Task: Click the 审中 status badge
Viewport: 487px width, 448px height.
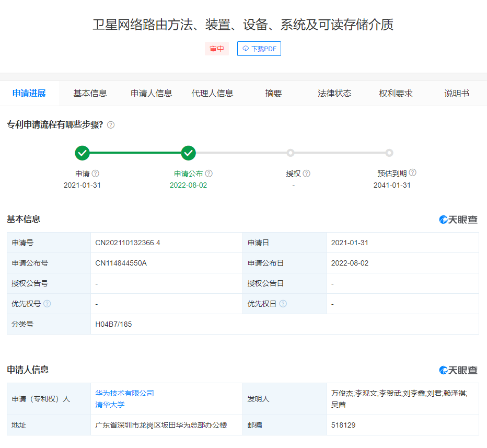Action: (216, 49)
